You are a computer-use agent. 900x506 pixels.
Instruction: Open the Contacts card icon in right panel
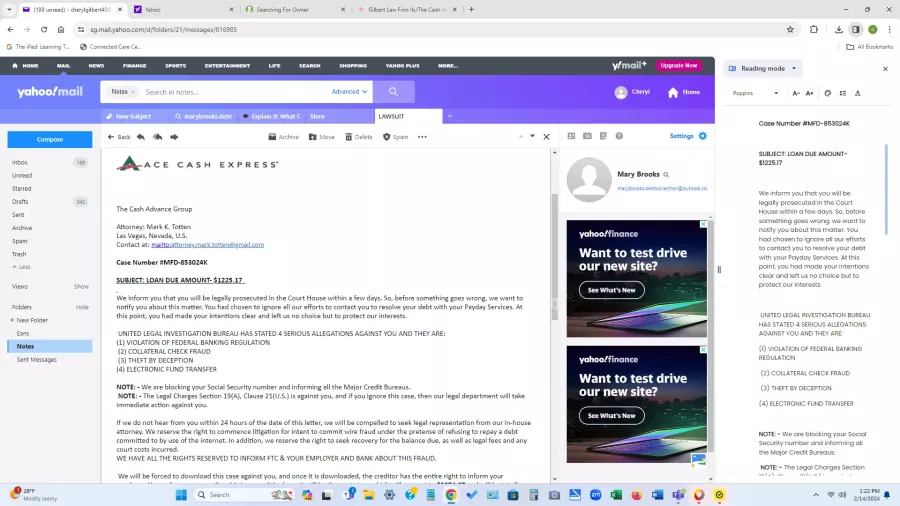click(x=571, y=136)
